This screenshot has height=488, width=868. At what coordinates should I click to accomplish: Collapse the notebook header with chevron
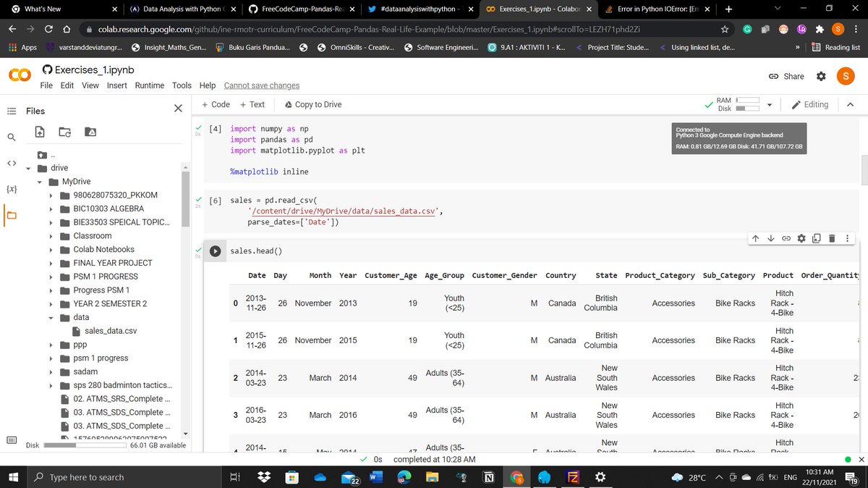tap(849, 105)
